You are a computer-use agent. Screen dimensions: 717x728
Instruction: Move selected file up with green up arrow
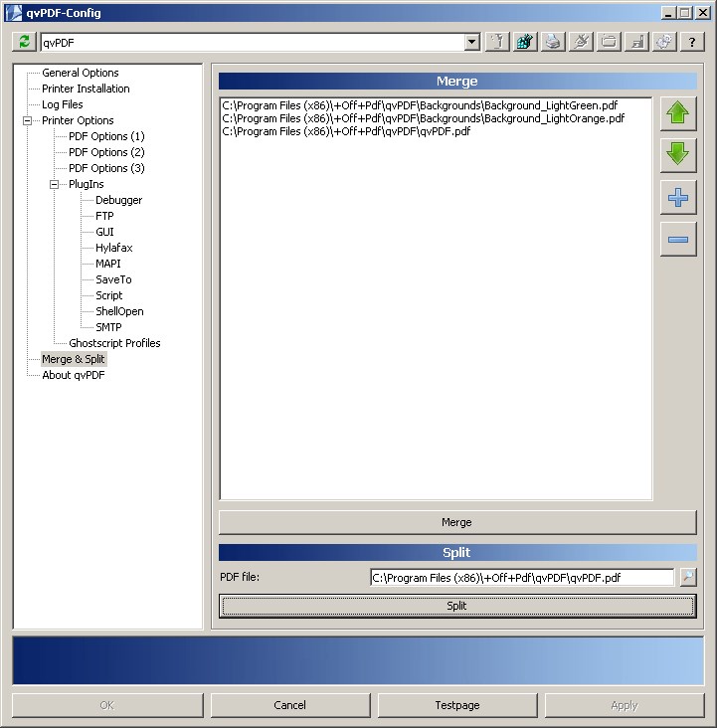coord(678,113)
